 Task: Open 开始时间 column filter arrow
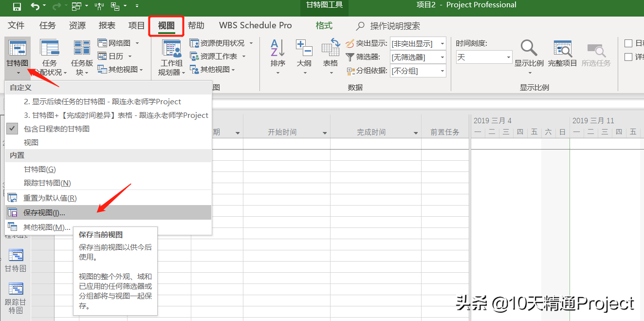325,133
